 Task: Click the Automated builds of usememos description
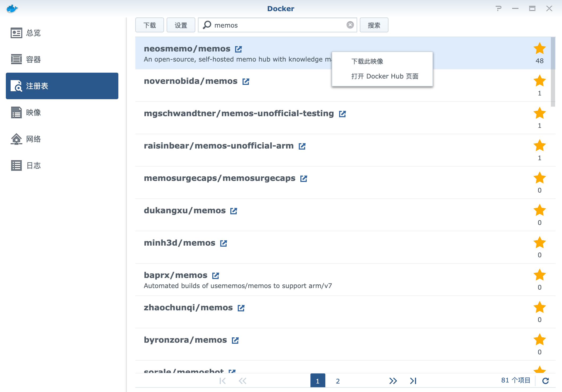(238, 286)
